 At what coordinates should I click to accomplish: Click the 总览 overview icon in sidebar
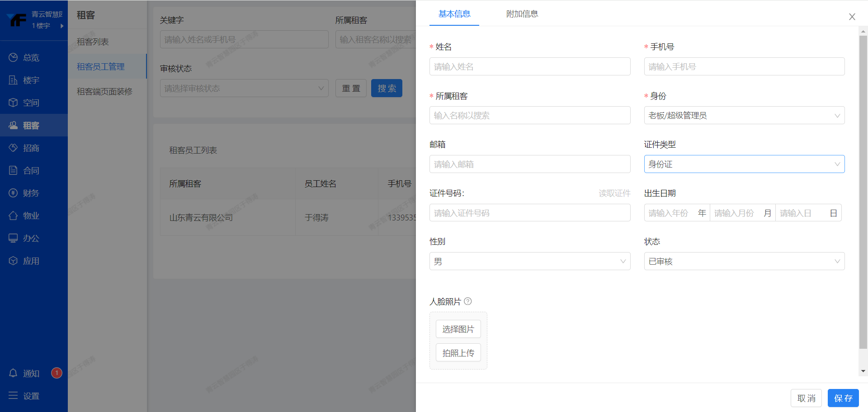[13, 57]
